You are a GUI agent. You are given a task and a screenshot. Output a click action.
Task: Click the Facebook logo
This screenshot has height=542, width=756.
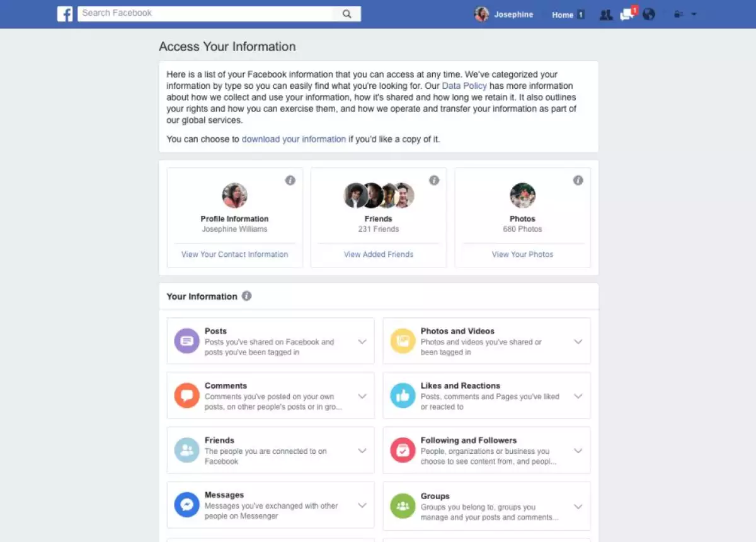[65, 13]
